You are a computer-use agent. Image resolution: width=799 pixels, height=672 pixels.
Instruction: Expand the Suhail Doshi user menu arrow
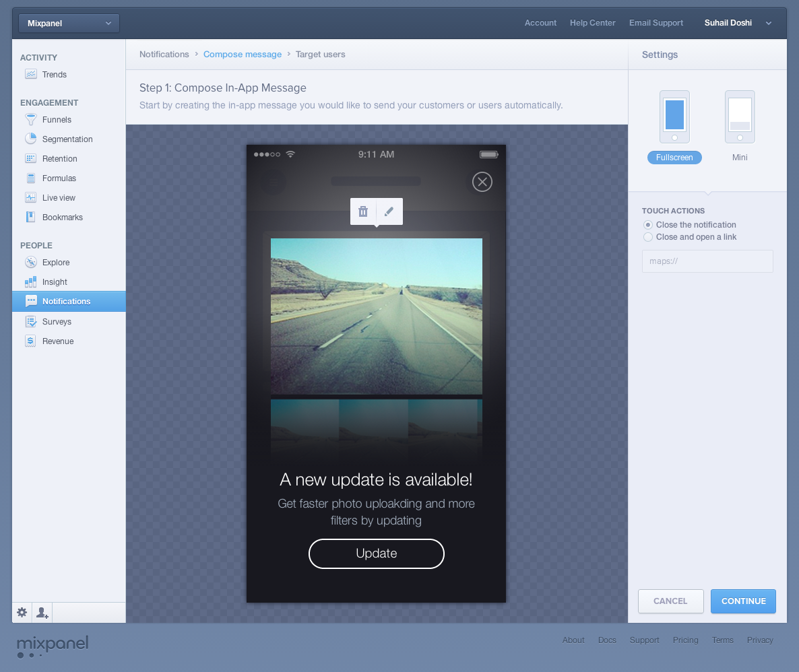coord(769,23)
